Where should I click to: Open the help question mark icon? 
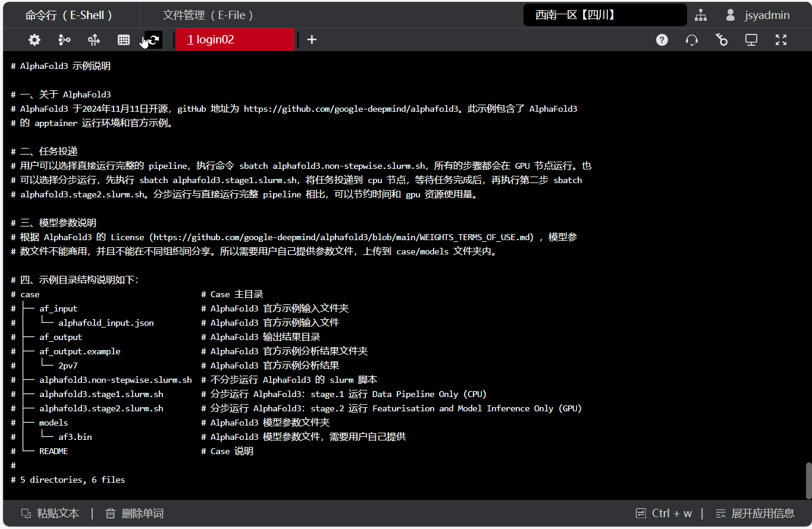[x=661, y=40]
